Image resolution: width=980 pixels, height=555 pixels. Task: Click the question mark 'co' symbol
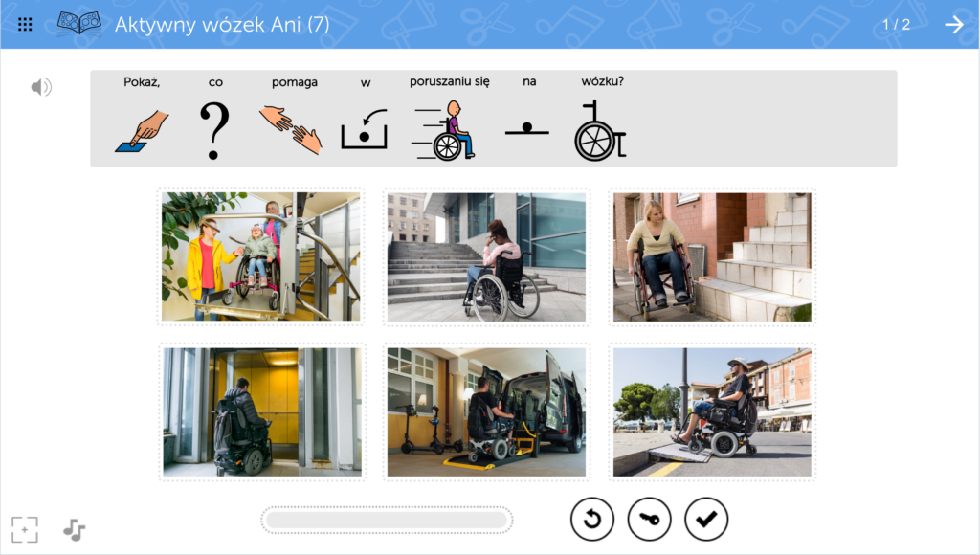click(x=215, y=131)
